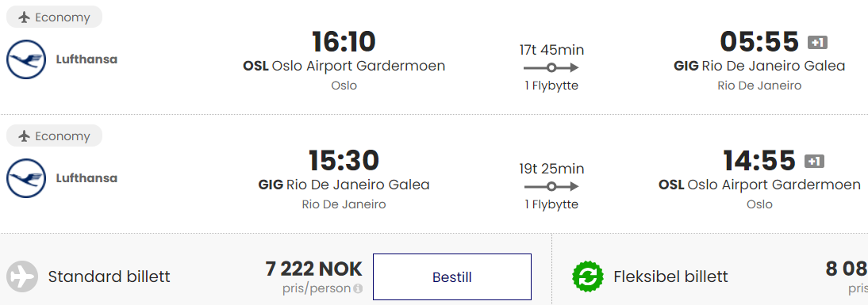Click the return flight stopover arrow icon

pos(551,186)
